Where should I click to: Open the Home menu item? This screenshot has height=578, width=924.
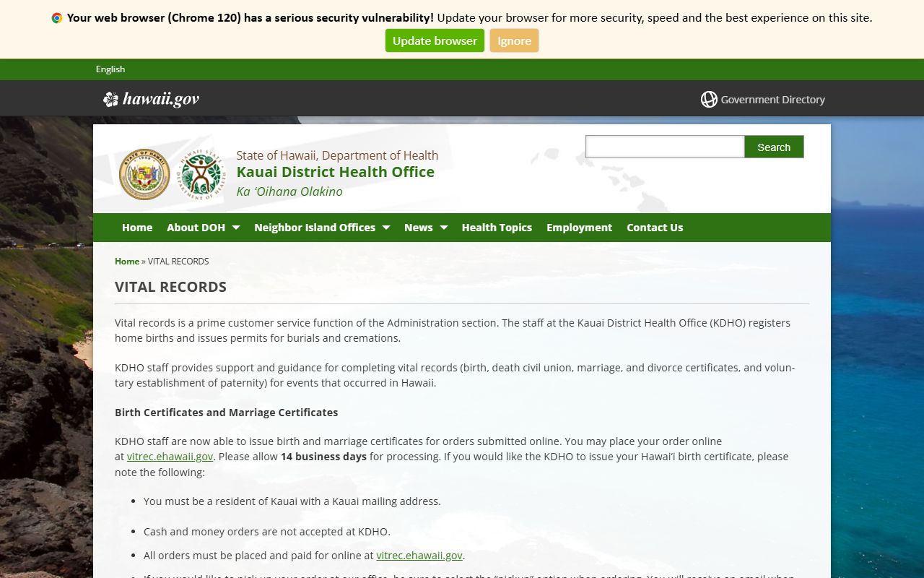(137, 228)
